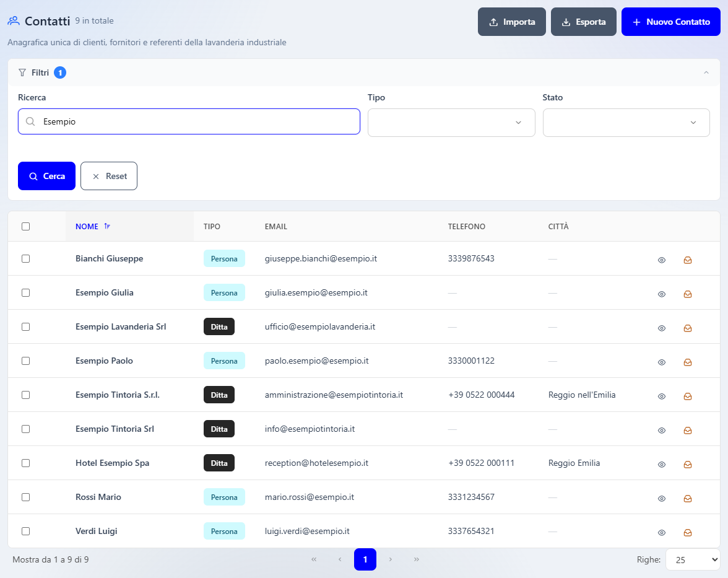
Task: Open the Tipo filter dropdown
Action: 451,123
